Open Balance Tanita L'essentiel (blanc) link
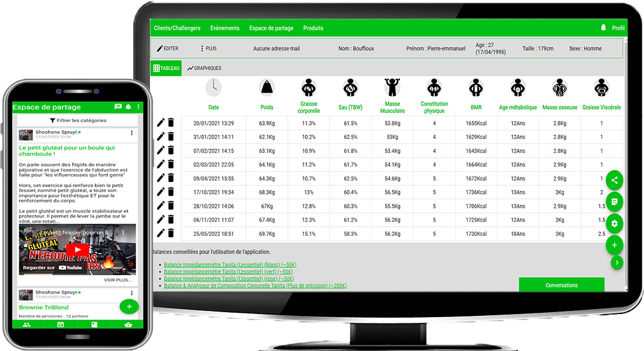Screen dimensions: 644x351 [230, 265]
